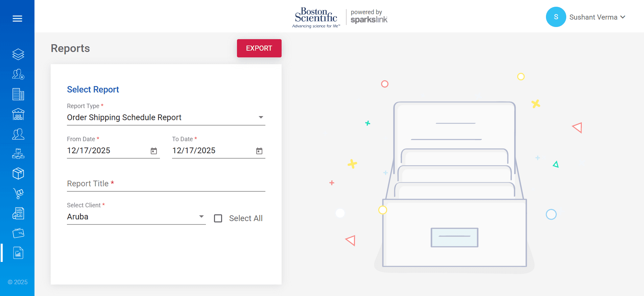Open the reports chart sidebar icon
Image resolution: width=644 pixels, height=296 pixels.
pos(18,253)
